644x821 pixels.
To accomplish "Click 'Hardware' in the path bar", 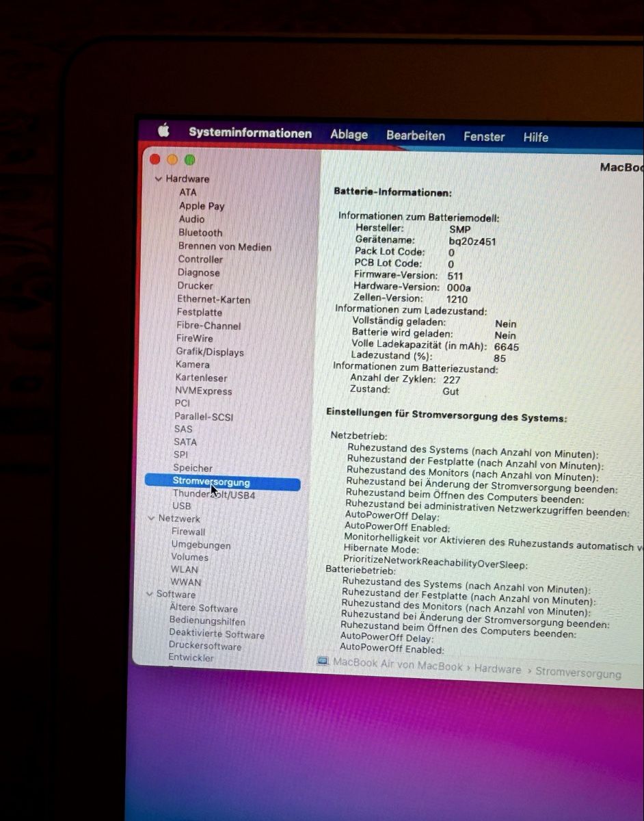I will tap(498, 669).
